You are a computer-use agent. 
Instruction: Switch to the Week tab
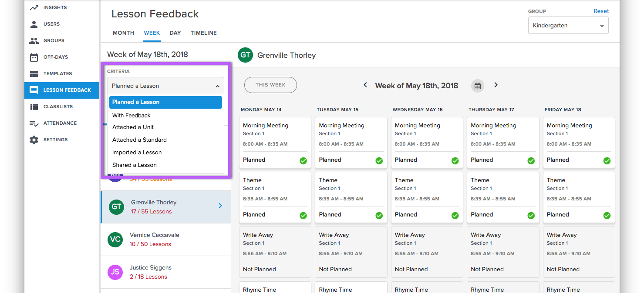tap(152, 33)
